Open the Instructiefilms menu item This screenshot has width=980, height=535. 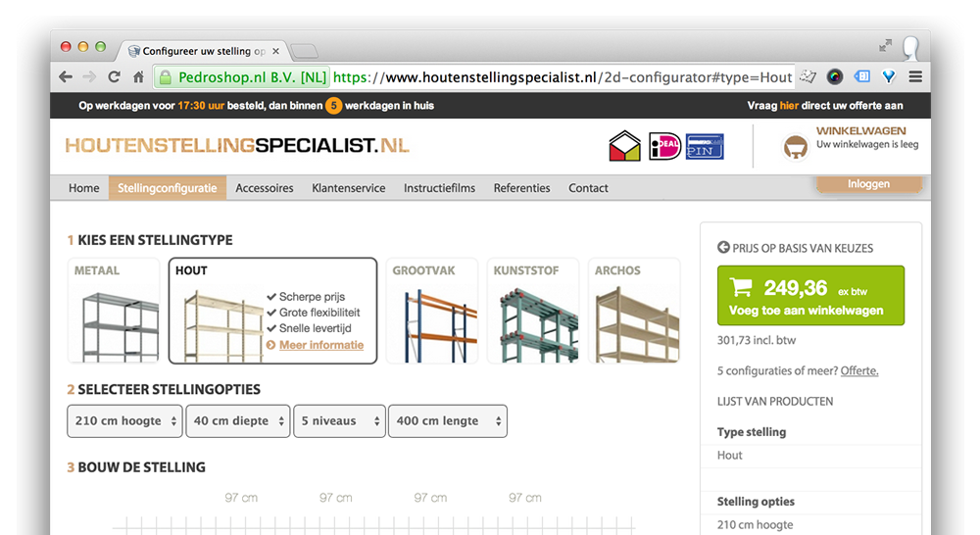439,188
